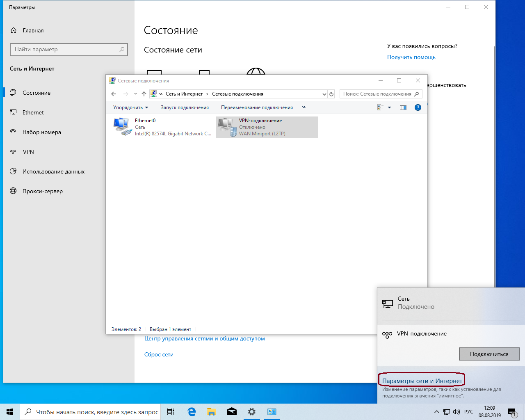This screenshot has height=420, width=525.
Task: Click Сетевые подключения in the address breadcrumb
Action: click(237, 94)
